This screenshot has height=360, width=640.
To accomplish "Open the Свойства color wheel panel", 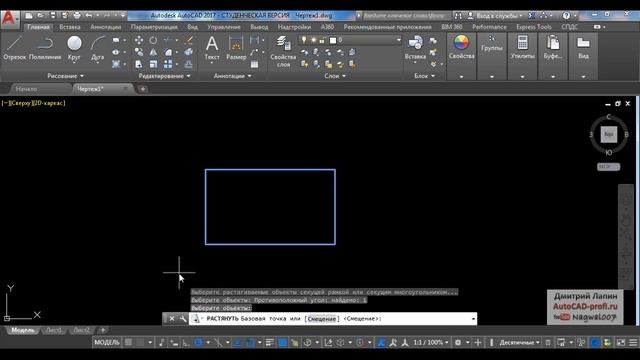I will (461, 47).
